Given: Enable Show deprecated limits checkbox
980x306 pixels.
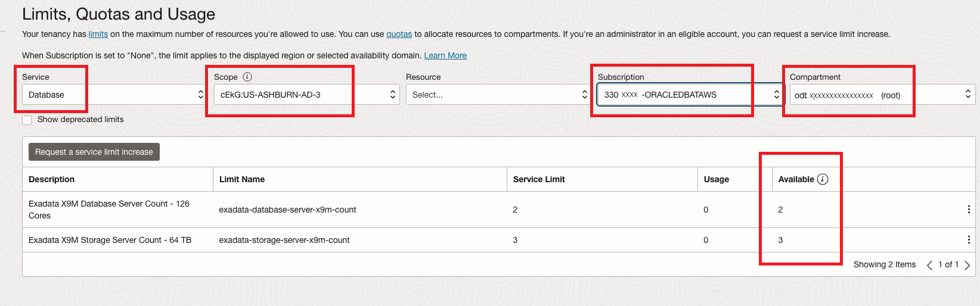Looking at the screenshot, I should tap(27, 120).
